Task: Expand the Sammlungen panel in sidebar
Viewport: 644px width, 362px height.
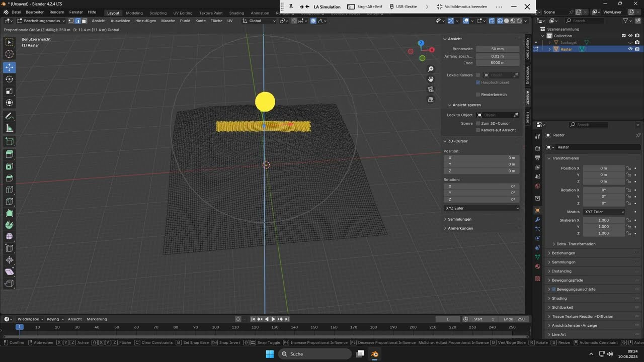Action: [459, 219]
